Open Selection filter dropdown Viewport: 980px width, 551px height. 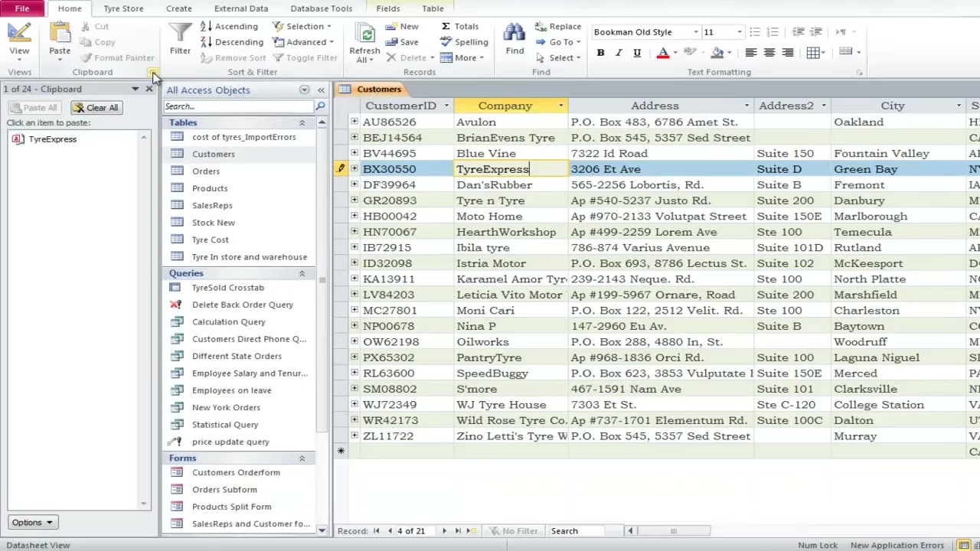[302, 26]
